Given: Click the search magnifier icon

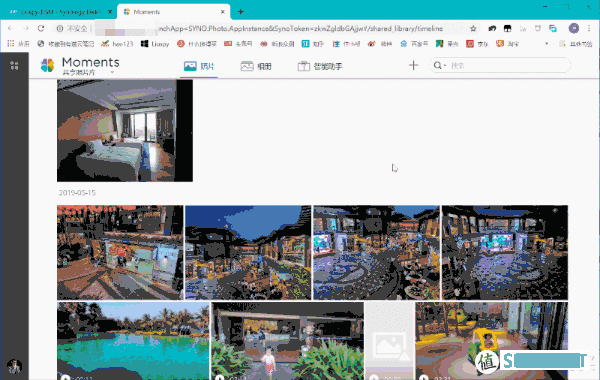Looking at the screenshot, I should click(437, 65).
